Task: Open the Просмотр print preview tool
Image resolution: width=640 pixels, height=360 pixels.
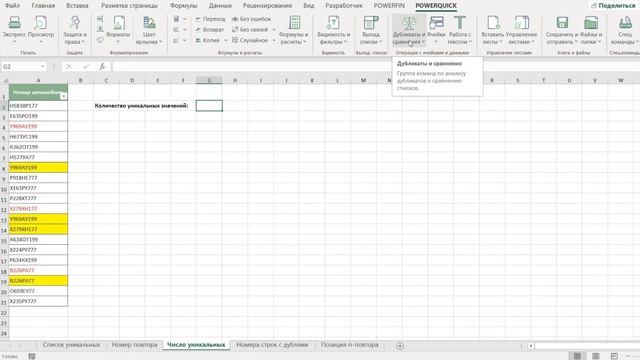Action: point(40,30)
